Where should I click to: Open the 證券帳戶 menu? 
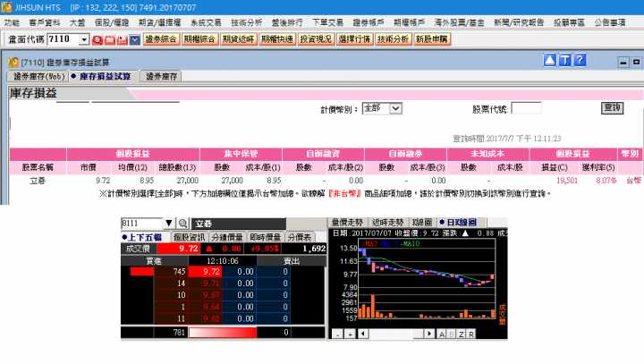pos(369,22)
